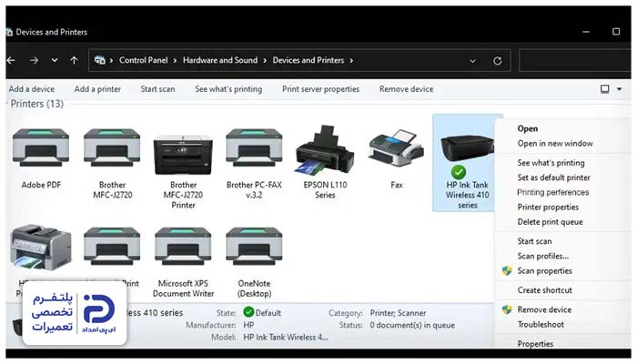This screenshot has height=364, width=637.
Task: Choose Remove device in context menu
Action: coord(544,309)
